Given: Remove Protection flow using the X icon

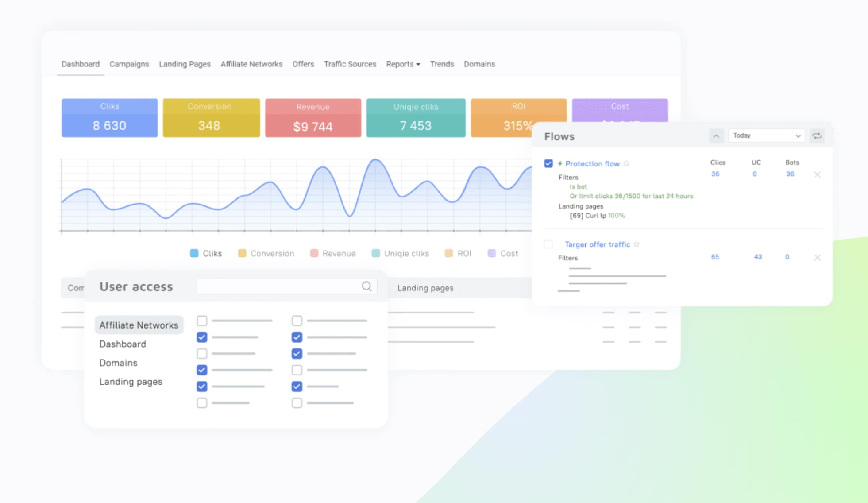Looking at the screenshot, I should (818, 174).
